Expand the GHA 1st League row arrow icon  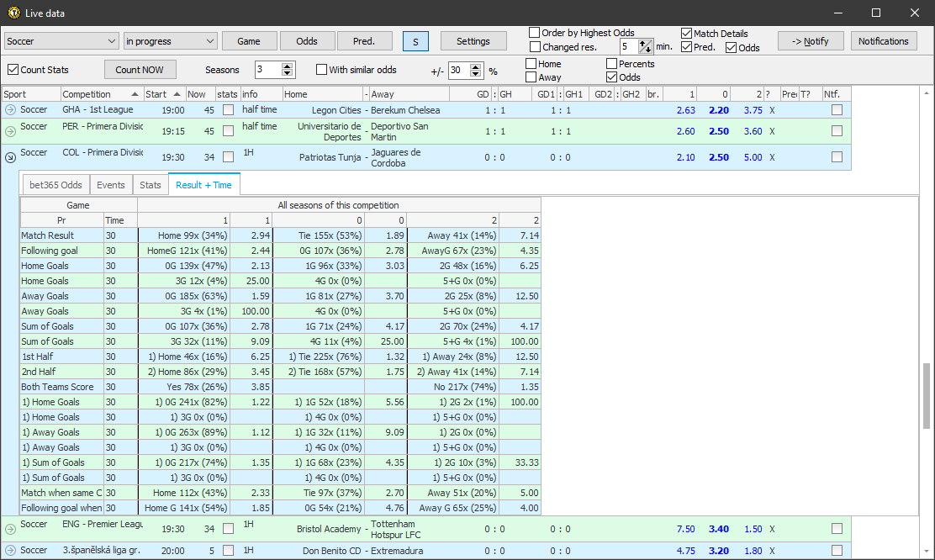tap(9, 109)
